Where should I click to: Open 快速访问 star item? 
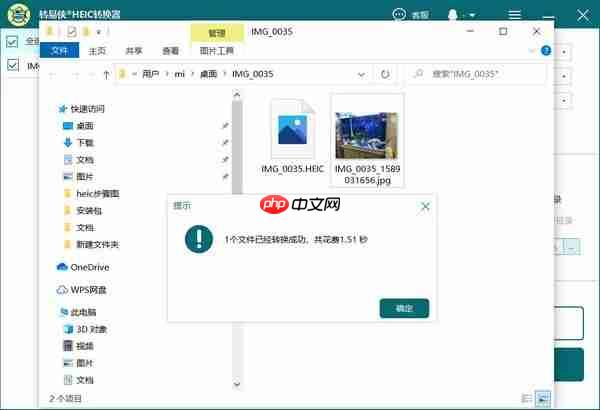click(x=81, y=109)
